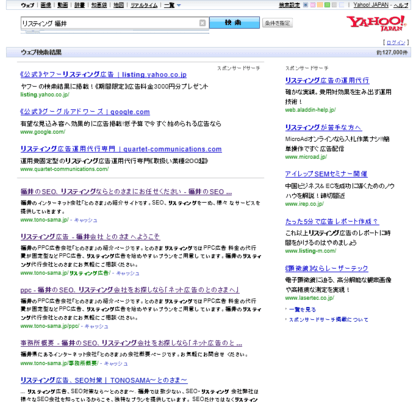Open the 検索設定 link
416x409 pixels.
pyautogui.click(x=289, y=5)
